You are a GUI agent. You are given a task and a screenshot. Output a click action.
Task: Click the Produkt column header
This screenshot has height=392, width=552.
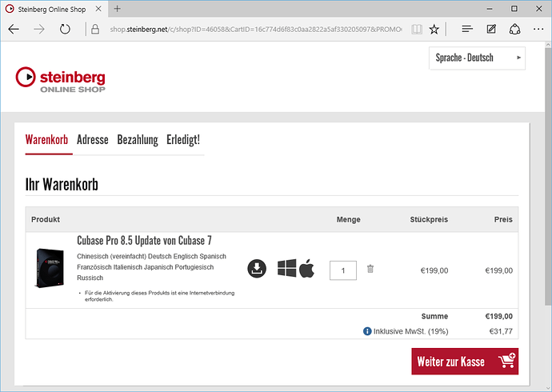tap(46, 219)
